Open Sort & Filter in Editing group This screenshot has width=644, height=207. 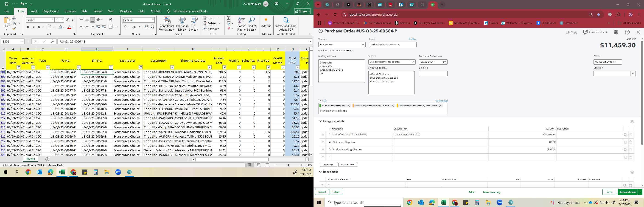coord(241,24)
